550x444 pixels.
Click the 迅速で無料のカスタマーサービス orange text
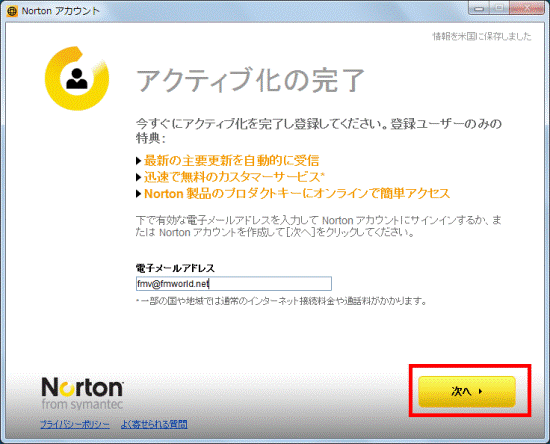(234, 177)
